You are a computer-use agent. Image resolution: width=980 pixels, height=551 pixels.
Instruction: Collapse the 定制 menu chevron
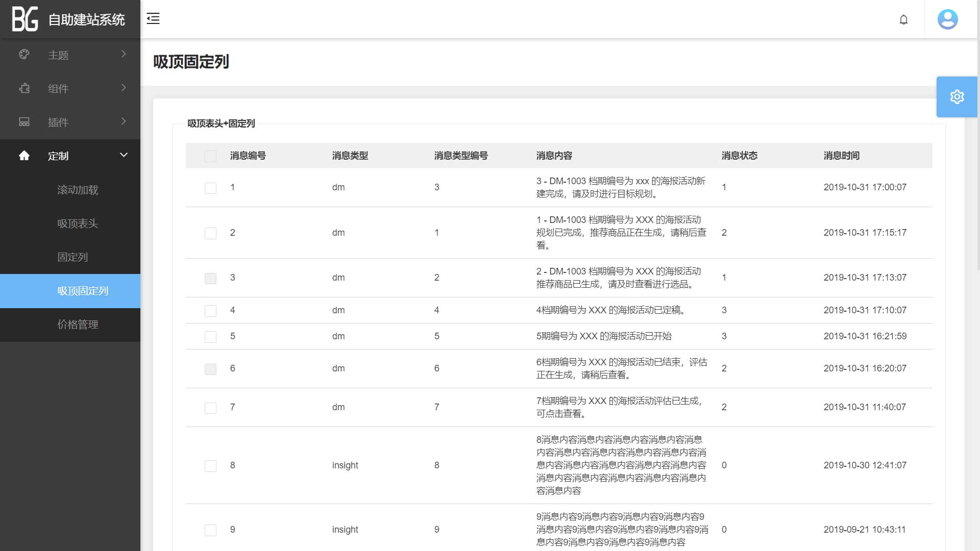[124, 155]
